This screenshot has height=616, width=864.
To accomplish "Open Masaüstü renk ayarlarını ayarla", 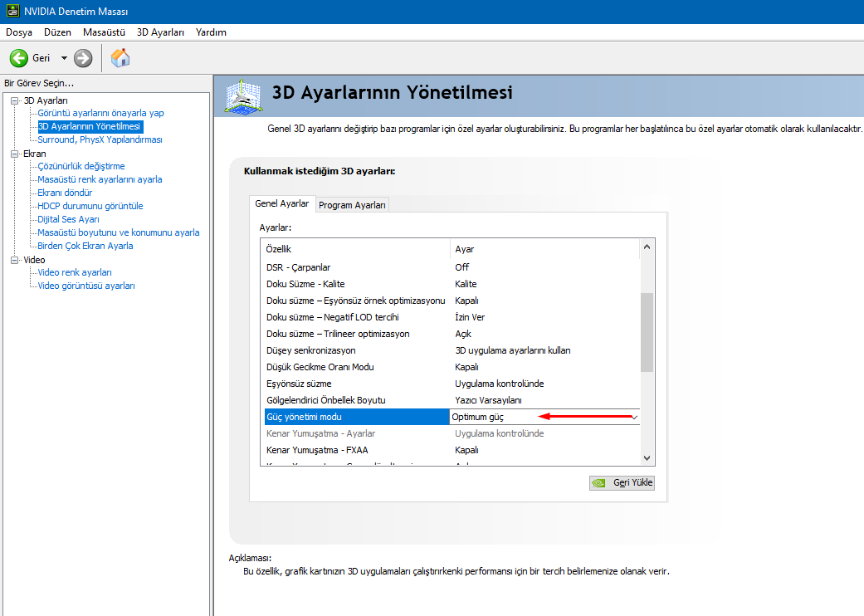I will point(100,179).
